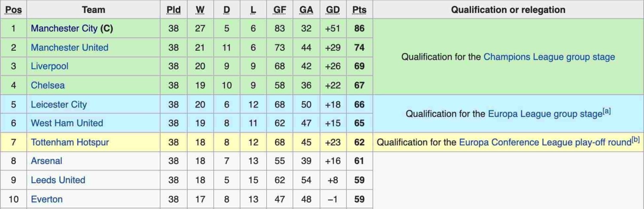Click the GF column header abbreviation
644x209 pixels.
click(279, 10)
